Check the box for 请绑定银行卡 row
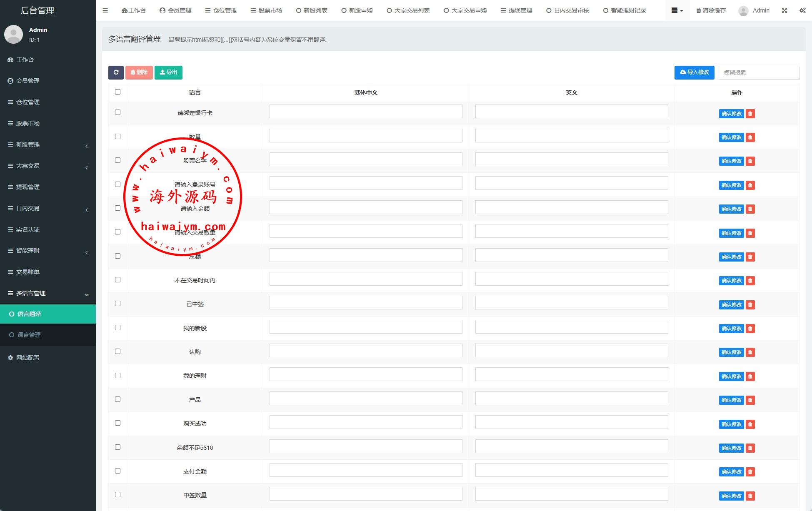The image size is (812, 511). click(117, 112)
